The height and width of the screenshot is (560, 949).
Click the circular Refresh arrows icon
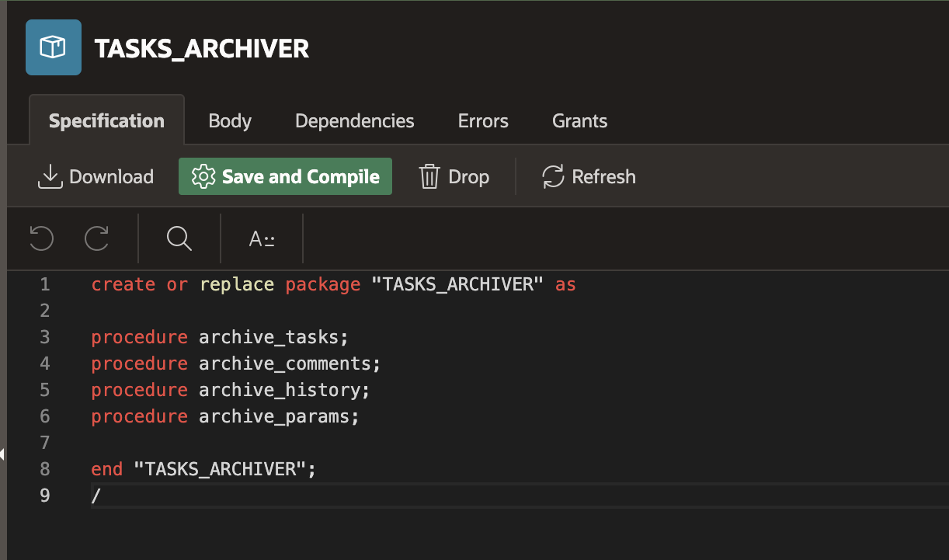[553, 176]
